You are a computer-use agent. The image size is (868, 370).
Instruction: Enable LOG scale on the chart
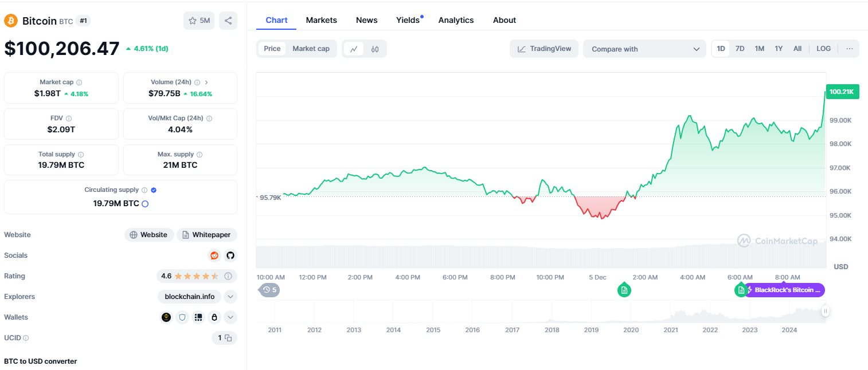click(823, 49)
